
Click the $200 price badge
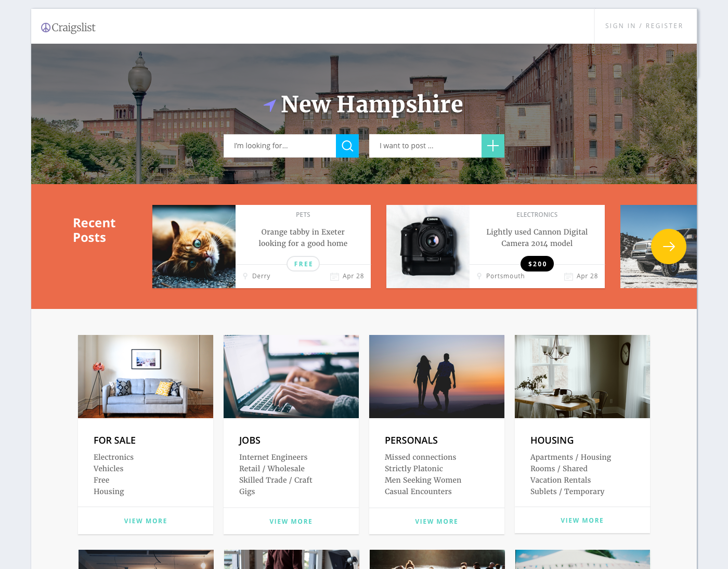[x=537, y=264]
